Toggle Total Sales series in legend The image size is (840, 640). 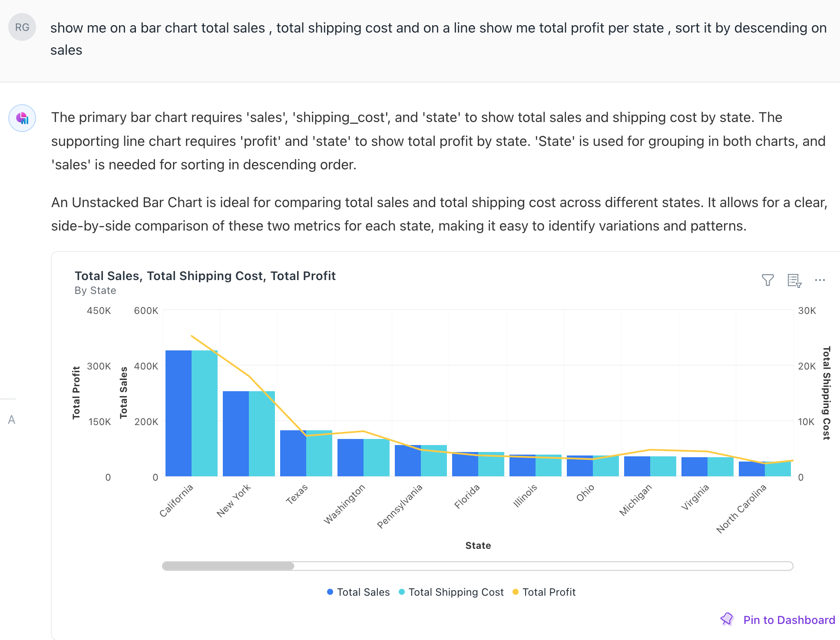coord(363,592)
